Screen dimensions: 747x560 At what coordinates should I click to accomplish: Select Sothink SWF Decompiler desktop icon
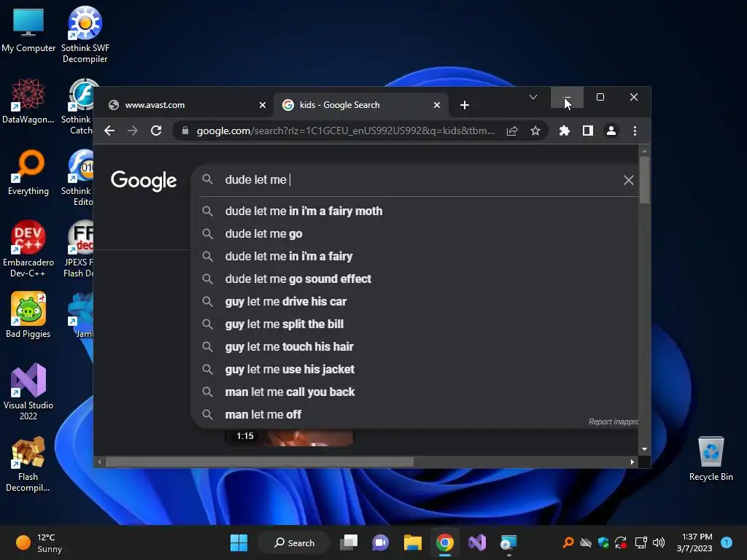85,35
